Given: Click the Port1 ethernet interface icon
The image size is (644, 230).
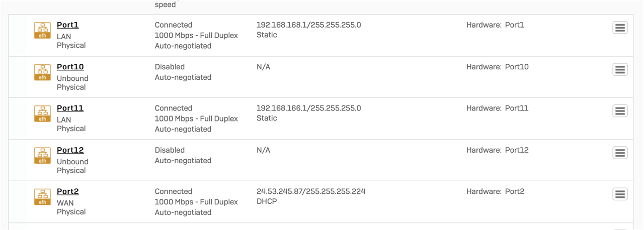Looking at the screenshot, I should (x=42, y=30).
